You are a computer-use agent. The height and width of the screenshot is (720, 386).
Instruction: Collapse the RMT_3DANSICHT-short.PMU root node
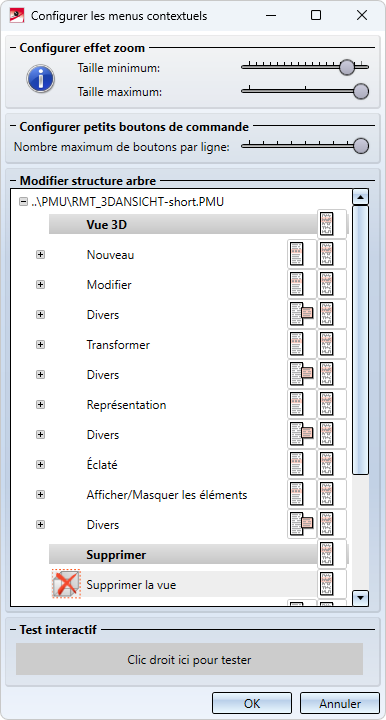23,202
